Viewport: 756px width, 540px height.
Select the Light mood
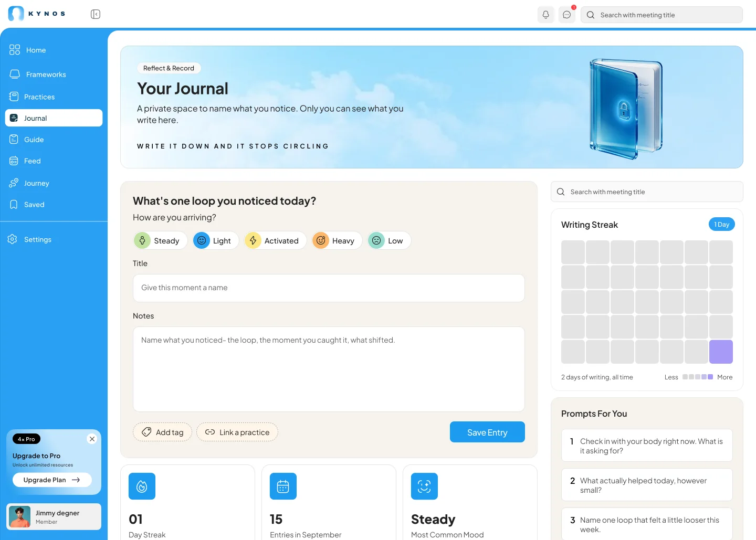click(x=215, y=240)
